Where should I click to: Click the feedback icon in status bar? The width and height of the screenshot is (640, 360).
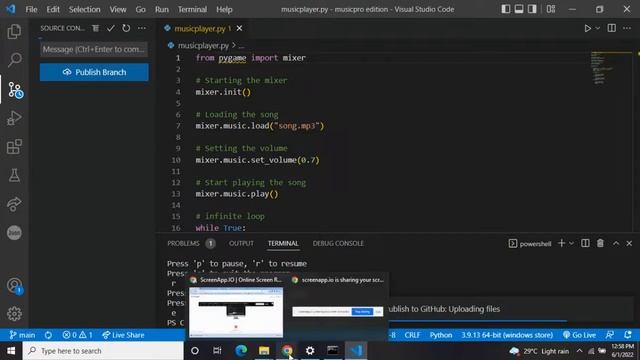[610, 335]
